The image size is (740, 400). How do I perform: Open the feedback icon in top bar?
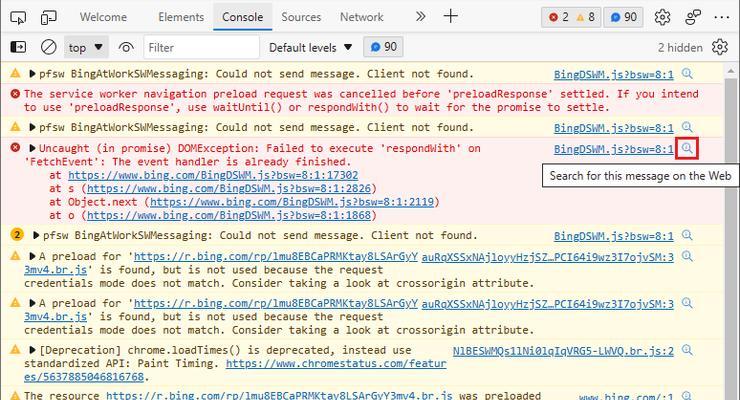693,17
